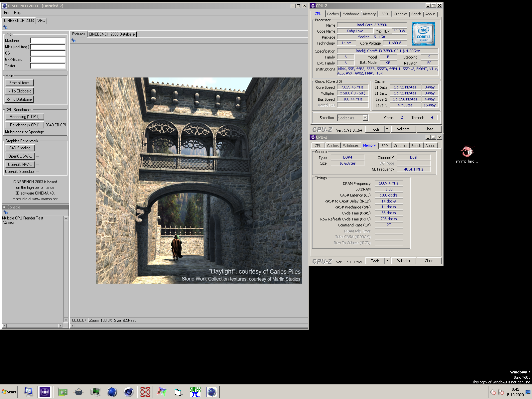Click the pin icon below the CINEBENCH 2003 tab
The height and width of the screenshot is (399, 532).
point(5,27)
